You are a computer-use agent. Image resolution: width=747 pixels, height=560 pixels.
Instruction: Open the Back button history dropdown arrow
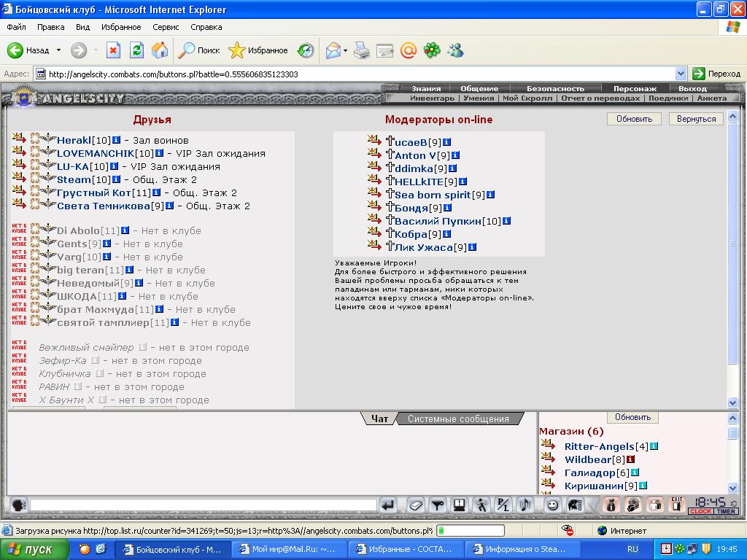click(x=58, y=50)
